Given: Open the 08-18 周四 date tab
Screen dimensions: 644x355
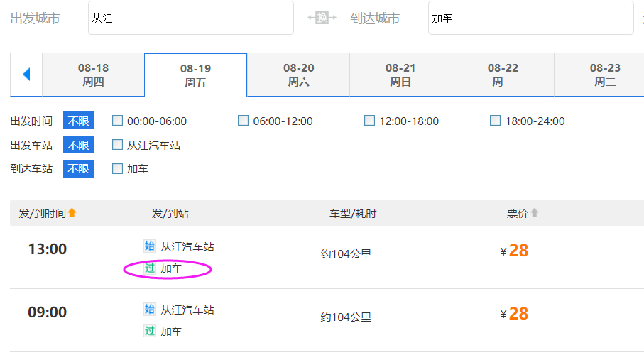Looking at the screenshot, I should tap(93, 75).
